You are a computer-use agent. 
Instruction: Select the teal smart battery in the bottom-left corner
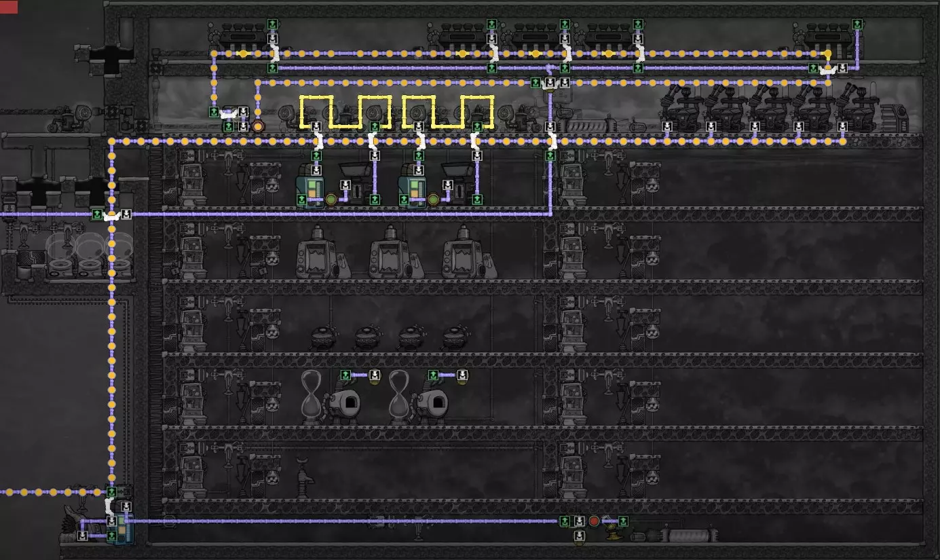coord(124,523)
